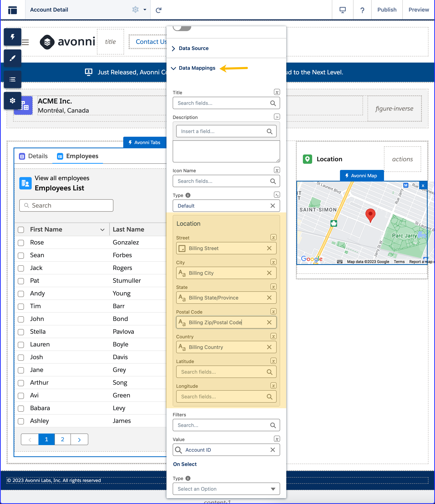Open the list structure sidebar icon
This screenshot has height=504, width=435.
click(x=12, y=79)
